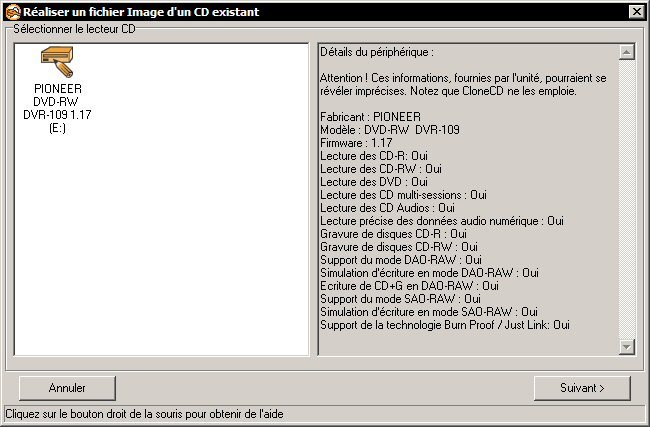Click 'Support du mode DAO-RAW : Oui'
The image size is (650, 427).
click(400, 260)
